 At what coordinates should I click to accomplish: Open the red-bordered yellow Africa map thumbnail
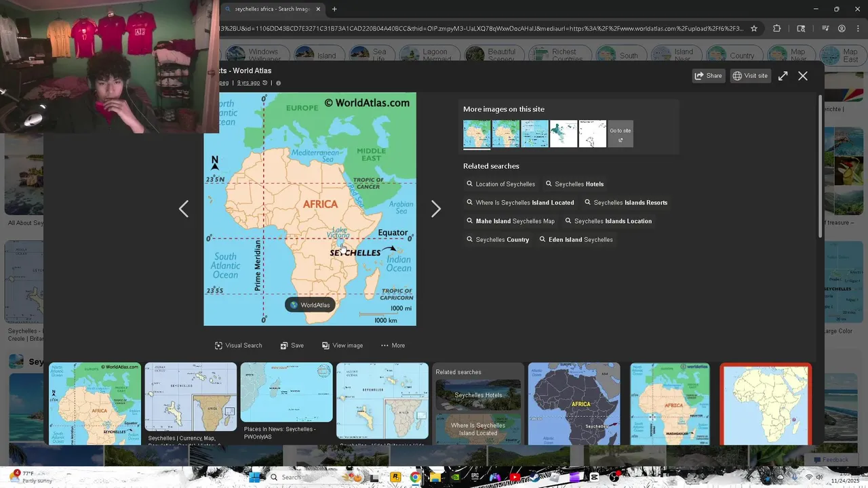(x=766, y=403)
